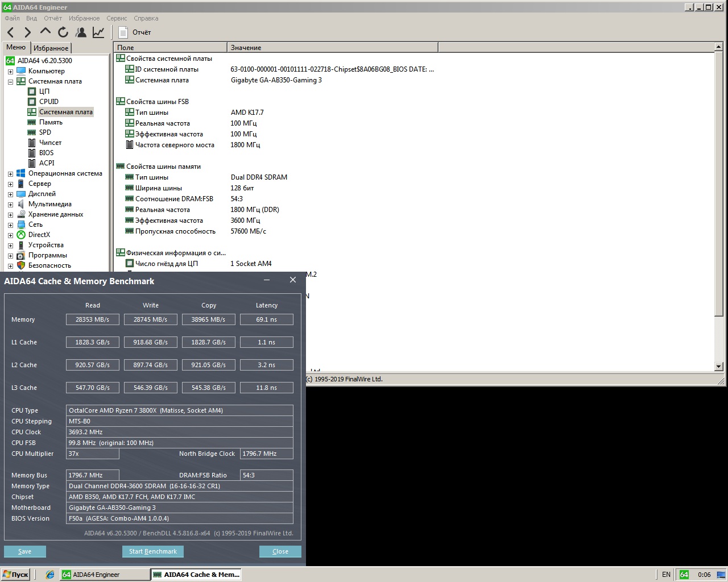Go up one level using the up arrow icon

45,32
